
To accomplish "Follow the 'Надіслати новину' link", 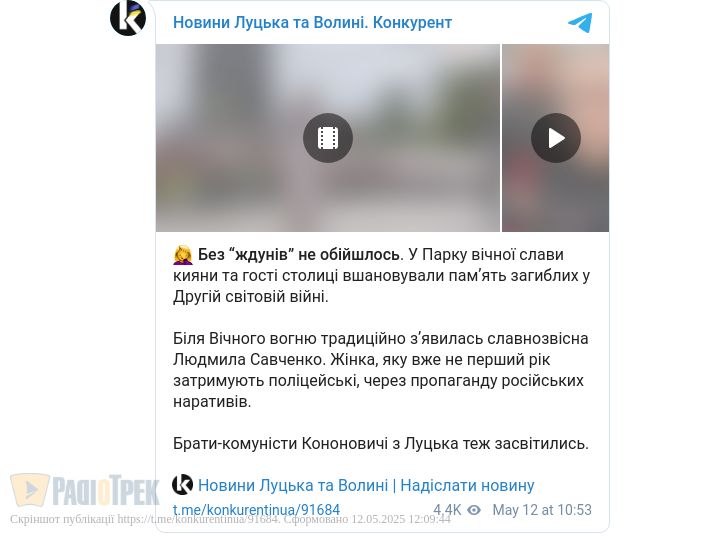I will [x=467, y=486].
